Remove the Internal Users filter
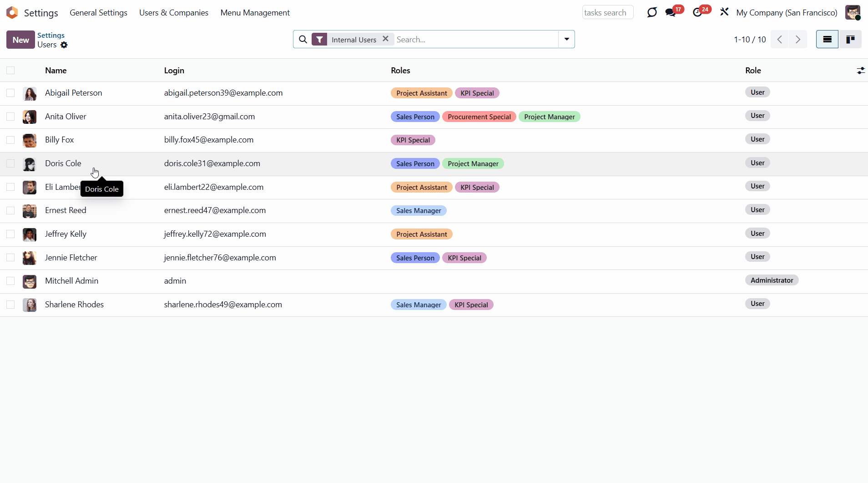 385,39
